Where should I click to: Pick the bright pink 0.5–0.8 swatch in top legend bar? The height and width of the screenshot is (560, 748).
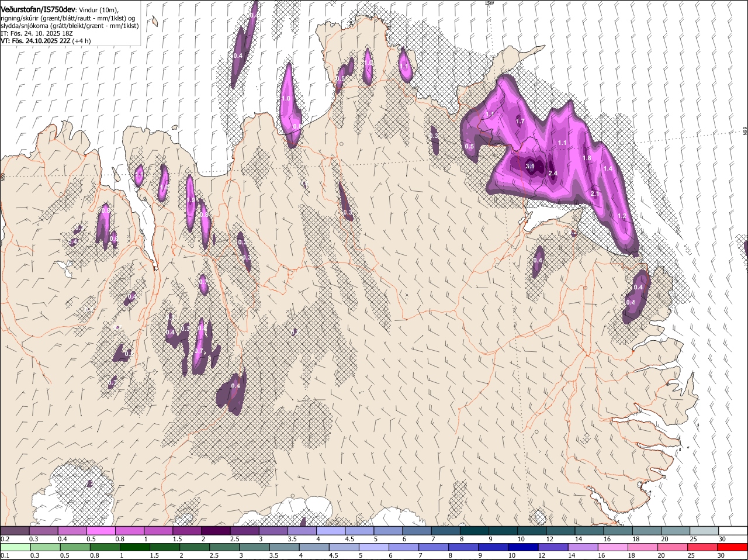click(x=102, y=531)
